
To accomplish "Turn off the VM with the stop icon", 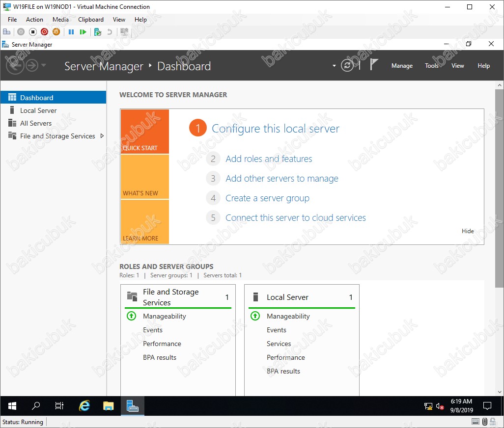I will 33,32.
